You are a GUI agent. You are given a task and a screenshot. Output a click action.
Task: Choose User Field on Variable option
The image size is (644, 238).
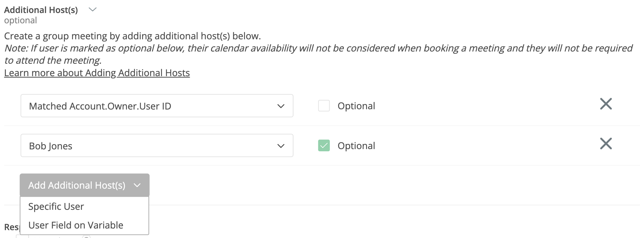point(76,225)
